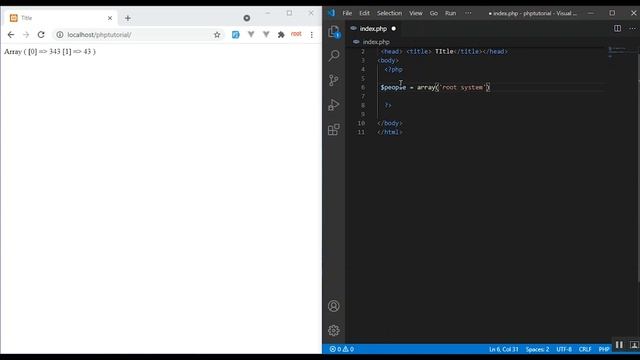This screenshot has width=640, height=360.
Task: Open the Run and Debug view
Action: click(x=333, y=105)
